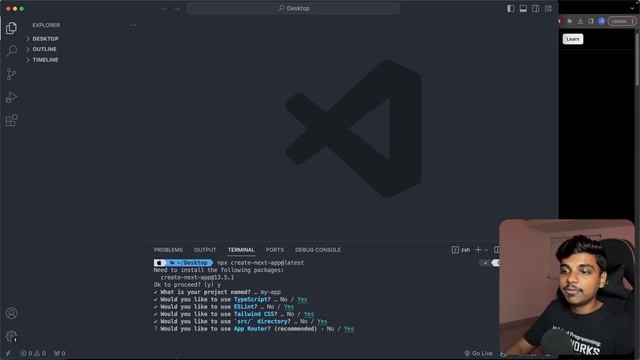Screen dimensions: 640x360
Task: Click create-next-app@13.5.1 package line
Action: point(197,278)
